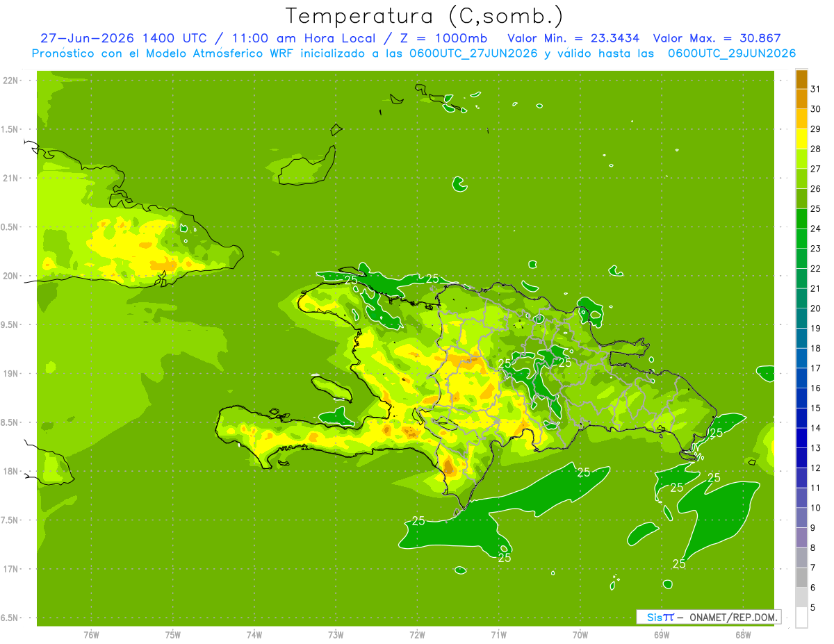Pick the green swatch between 24 and 25
The image size is (834, 644).
click(x=801, y=218)
